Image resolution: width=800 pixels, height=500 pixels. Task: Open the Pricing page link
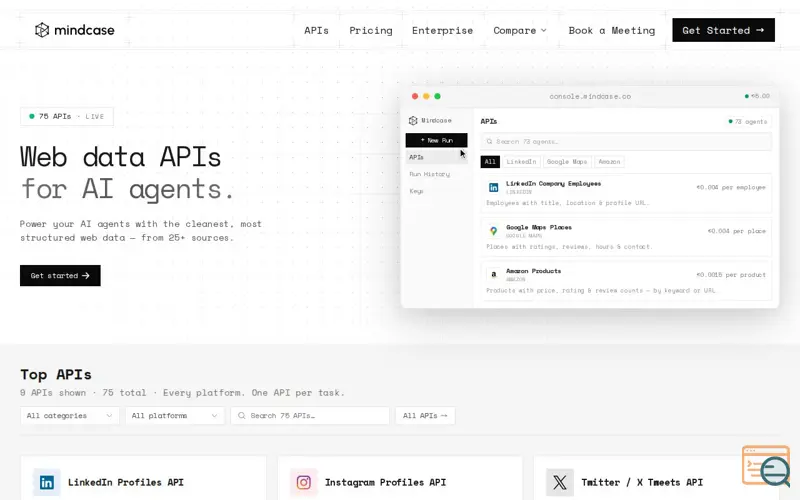coord(371,31)
